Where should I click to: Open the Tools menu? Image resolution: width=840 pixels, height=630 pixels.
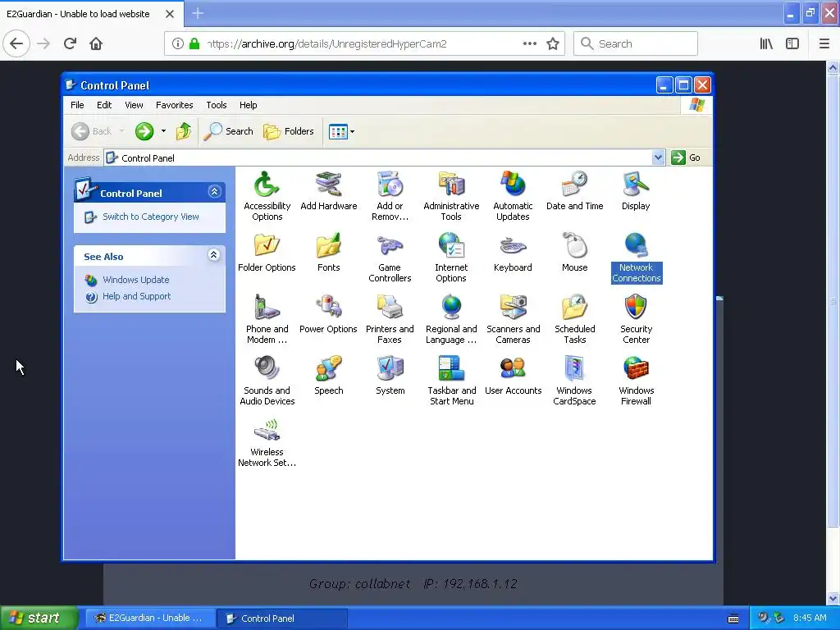217,105
